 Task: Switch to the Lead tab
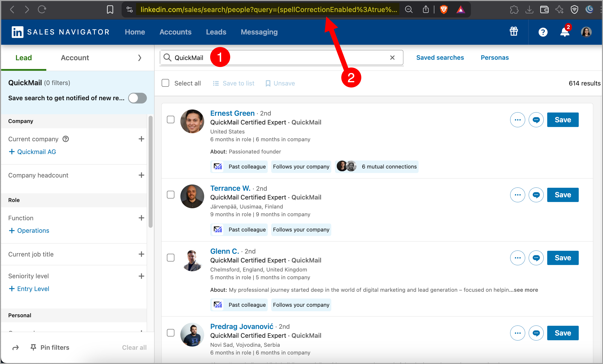click(24, 58)
